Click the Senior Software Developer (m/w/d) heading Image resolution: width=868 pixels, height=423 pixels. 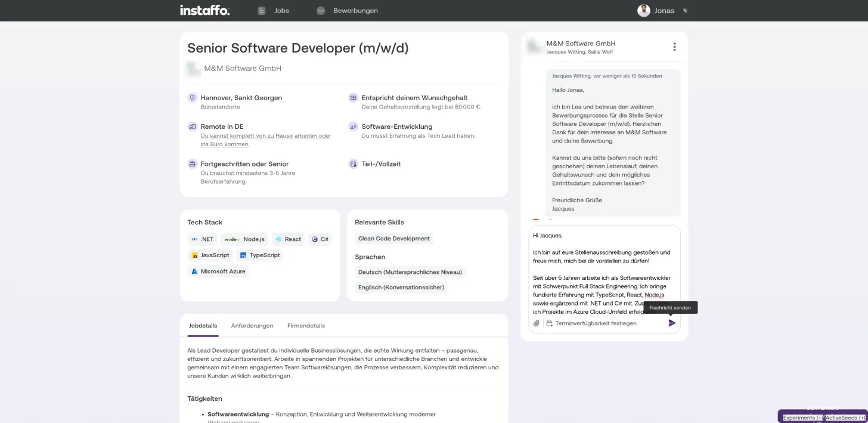[x=298, y=48]
